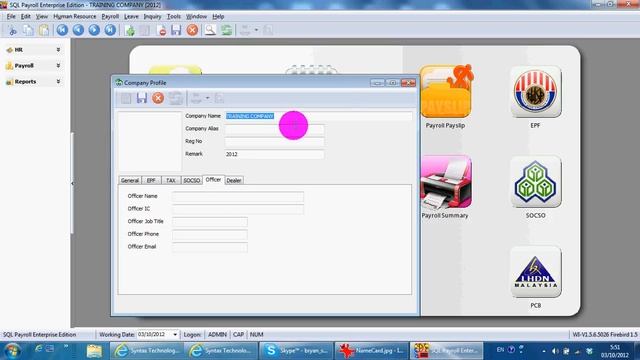The image size is (640, 360).
Task: Open the Human Resource menu
Action: pyautogui.click(x=75, y=17)
